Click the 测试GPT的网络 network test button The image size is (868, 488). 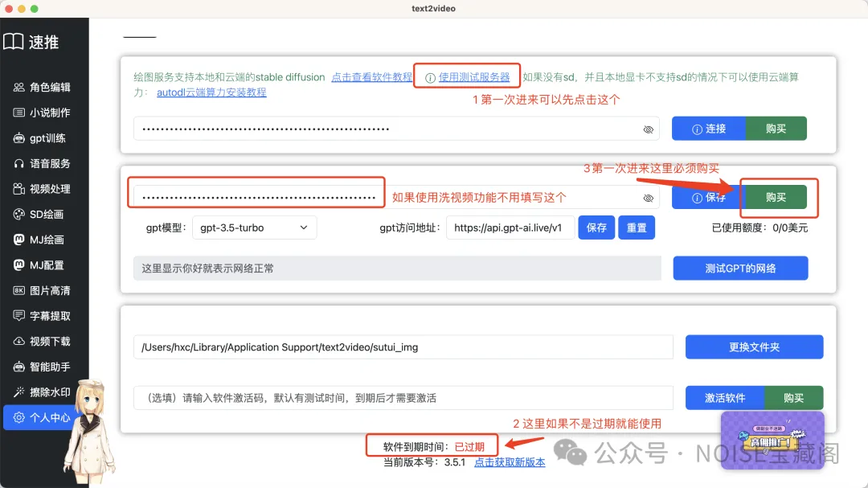(739, 269)
